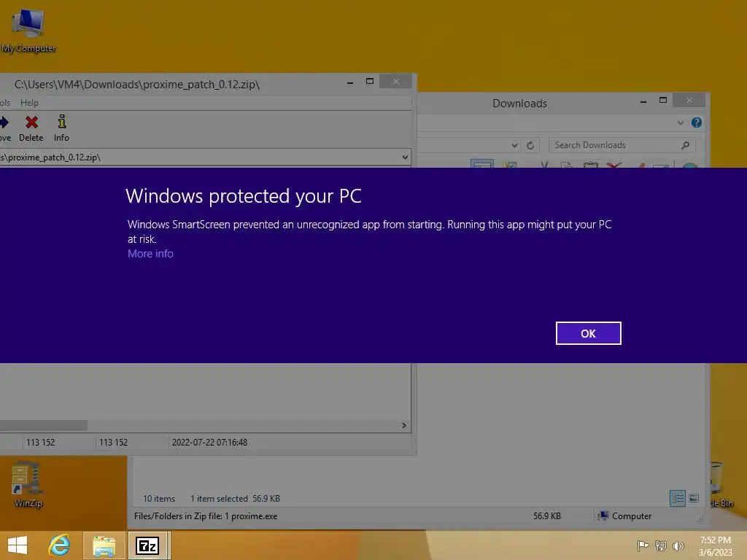This screenshot has width=747, height=560.
Task: Minimize the Downloads window
Action: pos(643,101)
